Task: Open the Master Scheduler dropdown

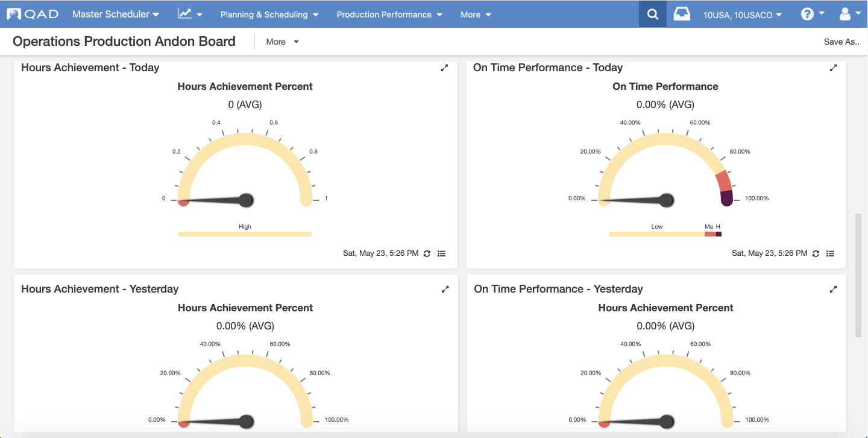Action: (x=116, y=14)
